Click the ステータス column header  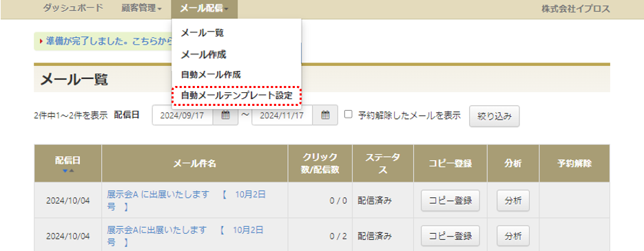pyautogui.click(x=383, y=163)
